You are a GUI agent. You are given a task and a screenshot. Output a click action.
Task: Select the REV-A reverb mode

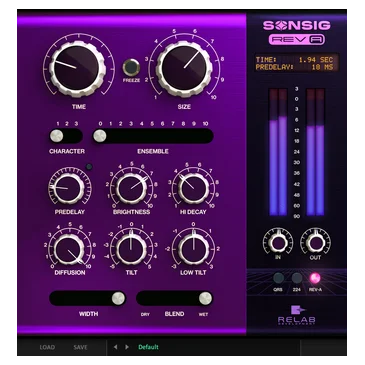(x=315, y=278)
